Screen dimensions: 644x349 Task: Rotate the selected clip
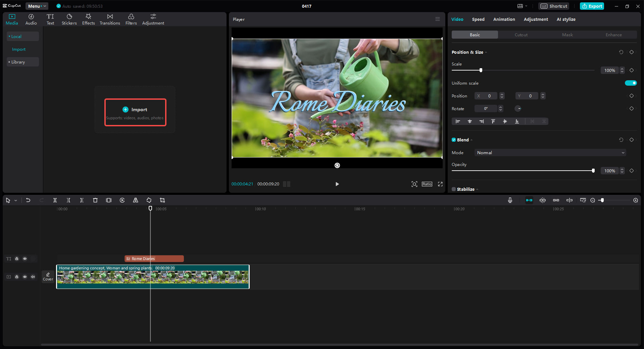(x=149, y=200)
